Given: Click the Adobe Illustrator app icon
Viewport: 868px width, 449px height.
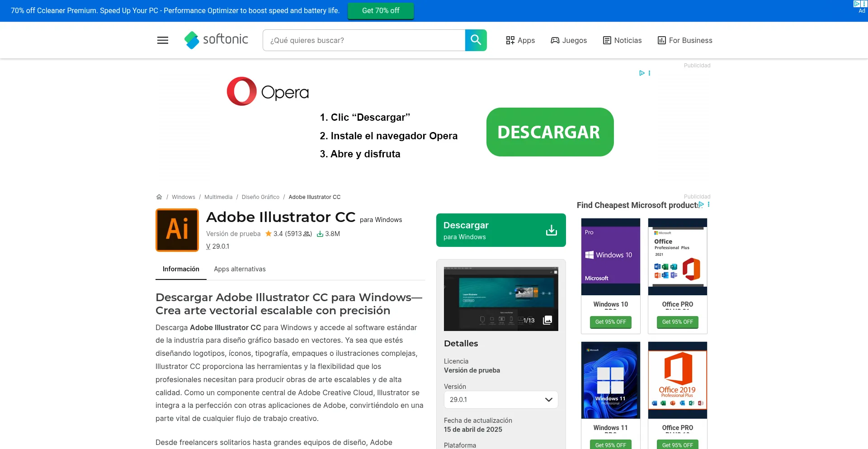Looking at the screenshot, I should point(177,230).
